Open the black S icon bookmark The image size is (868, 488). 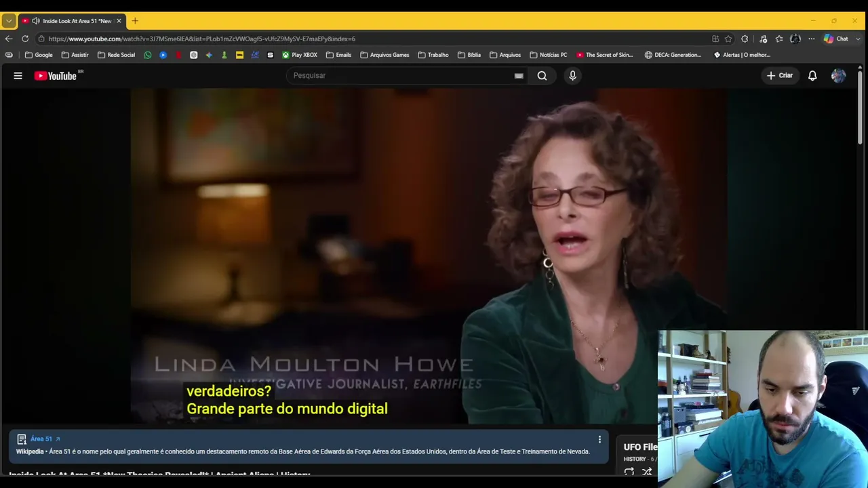pos(271,55)
